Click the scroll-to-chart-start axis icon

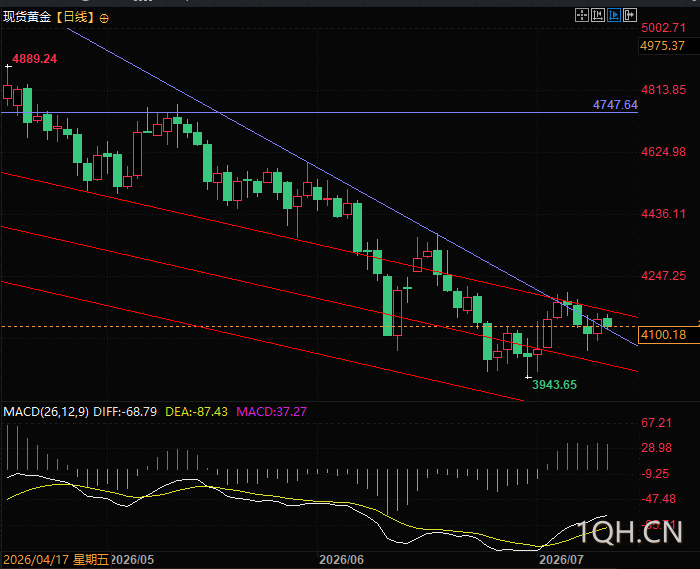[598, 16]
